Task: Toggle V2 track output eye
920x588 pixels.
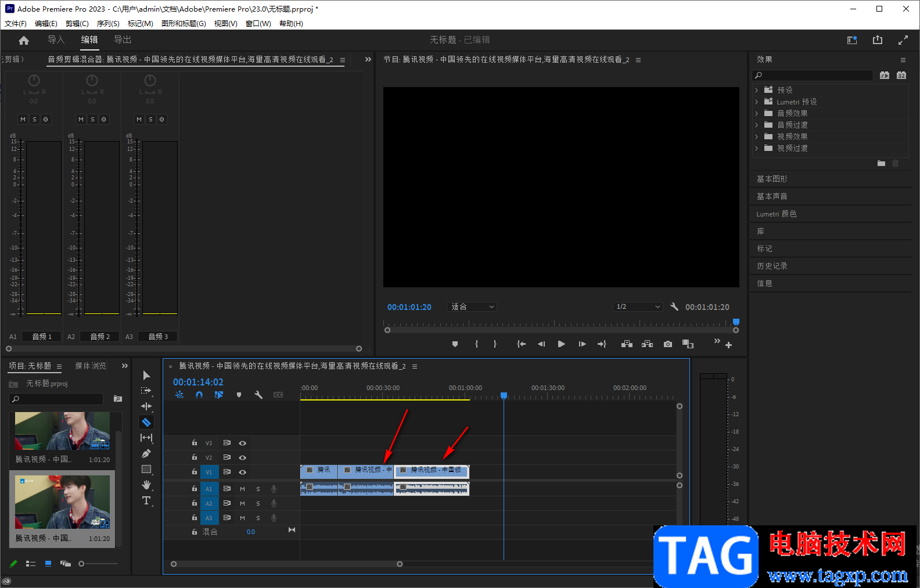Action: (x=243, y=457)
